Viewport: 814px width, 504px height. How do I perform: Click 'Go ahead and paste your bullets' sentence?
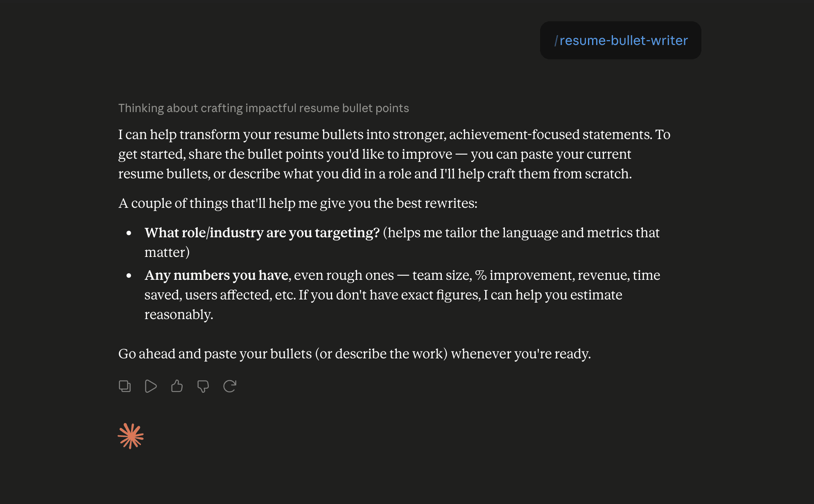(355, 354)
